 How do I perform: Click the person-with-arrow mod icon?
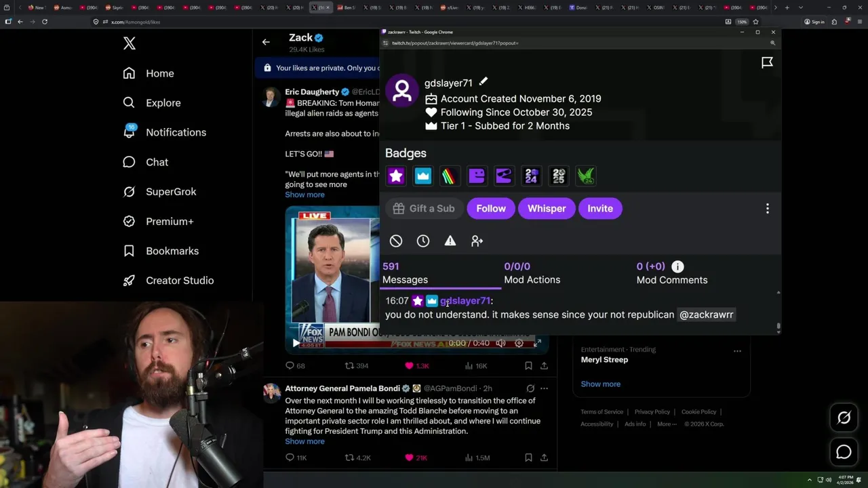[x=477, y=241]
